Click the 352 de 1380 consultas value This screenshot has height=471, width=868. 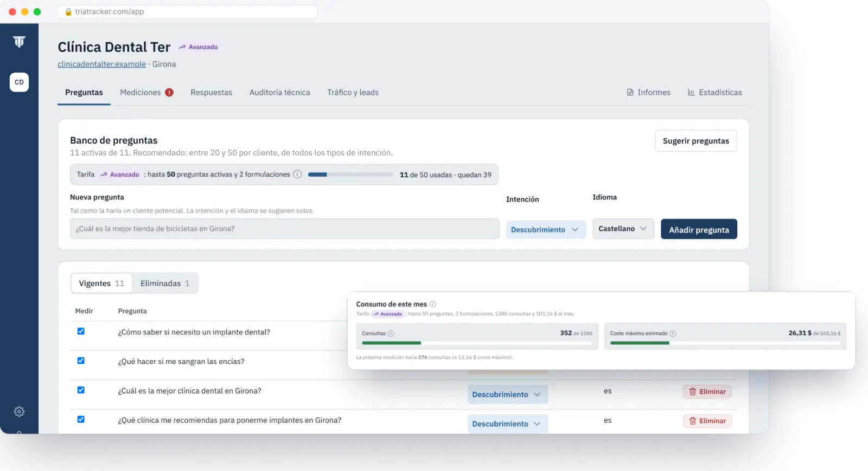[576, 333]
